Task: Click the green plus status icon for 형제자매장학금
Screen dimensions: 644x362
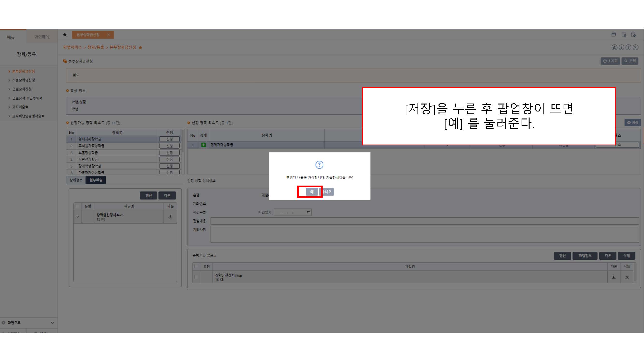Action: pyautogui.click(x=204, y=145)
